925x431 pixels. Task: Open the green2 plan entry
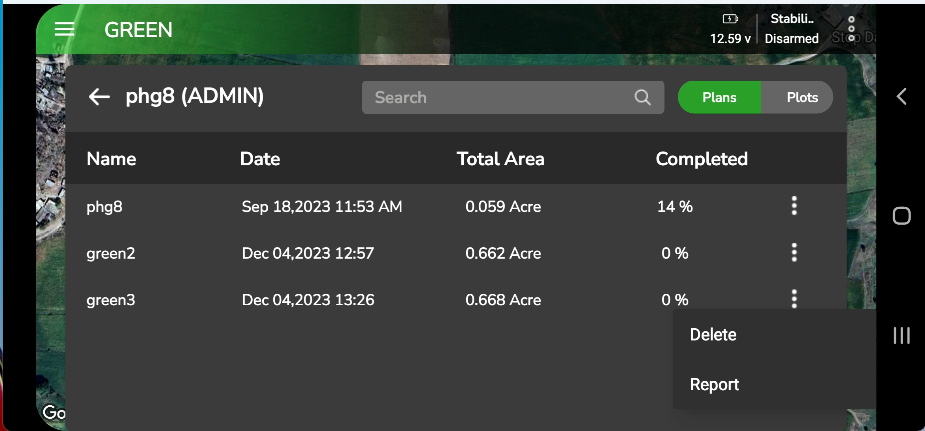110,254
